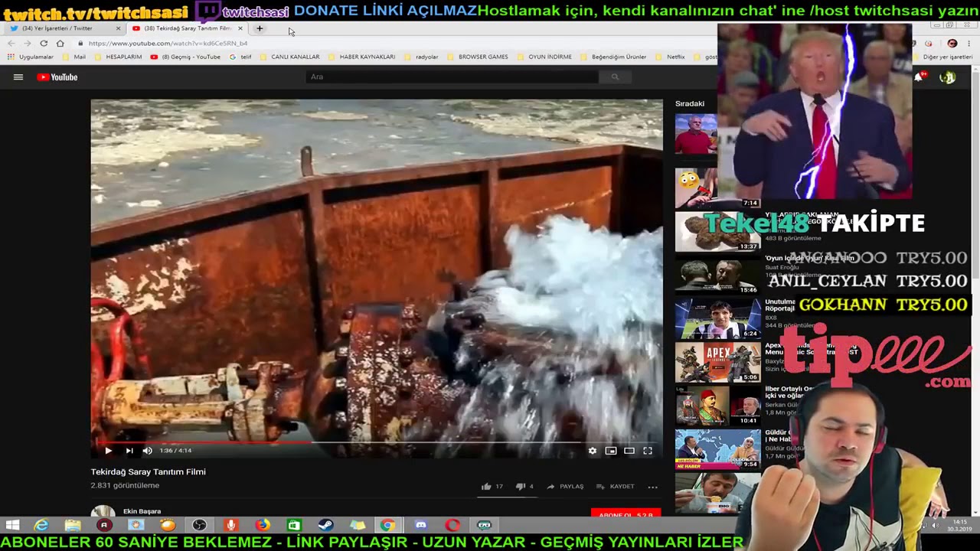Focus the YouTube search field
The width and height of the screenshot is (980, 551).
452,77
